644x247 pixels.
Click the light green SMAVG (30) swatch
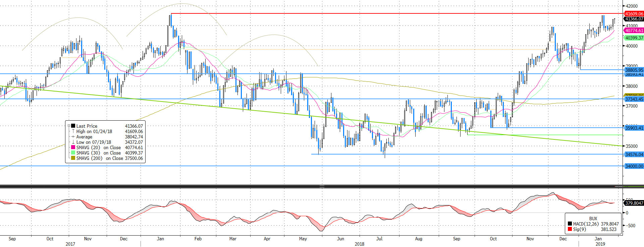click(73, 153)
